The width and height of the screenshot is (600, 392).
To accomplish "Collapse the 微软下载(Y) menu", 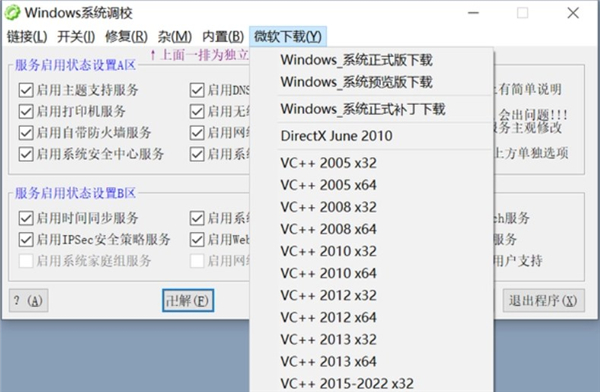I will [288, 37].
